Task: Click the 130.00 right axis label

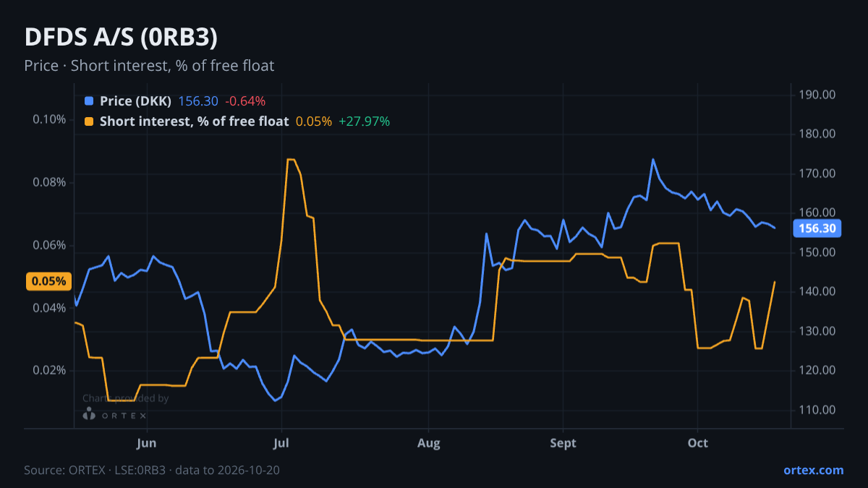Action: pos(817,331)
